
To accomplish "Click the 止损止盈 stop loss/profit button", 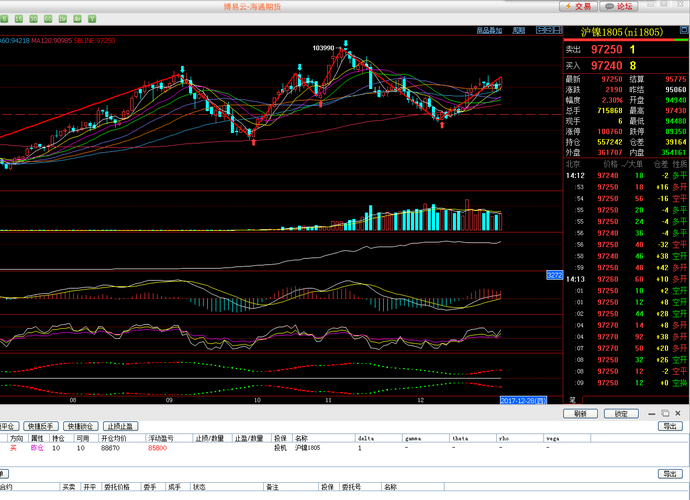I will (121, 426).
